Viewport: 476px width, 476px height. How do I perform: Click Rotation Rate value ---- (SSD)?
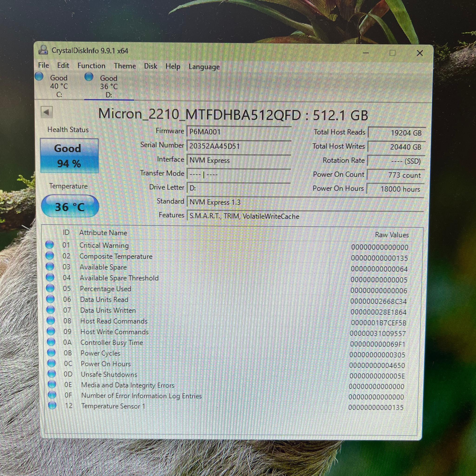coord(396,161)
